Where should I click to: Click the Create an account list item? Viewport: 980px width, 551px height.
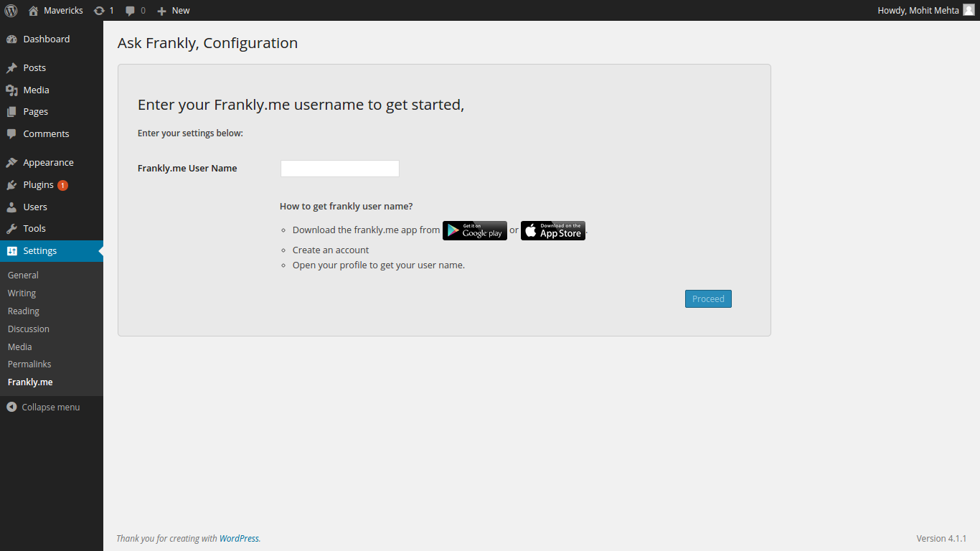point(331,250)
